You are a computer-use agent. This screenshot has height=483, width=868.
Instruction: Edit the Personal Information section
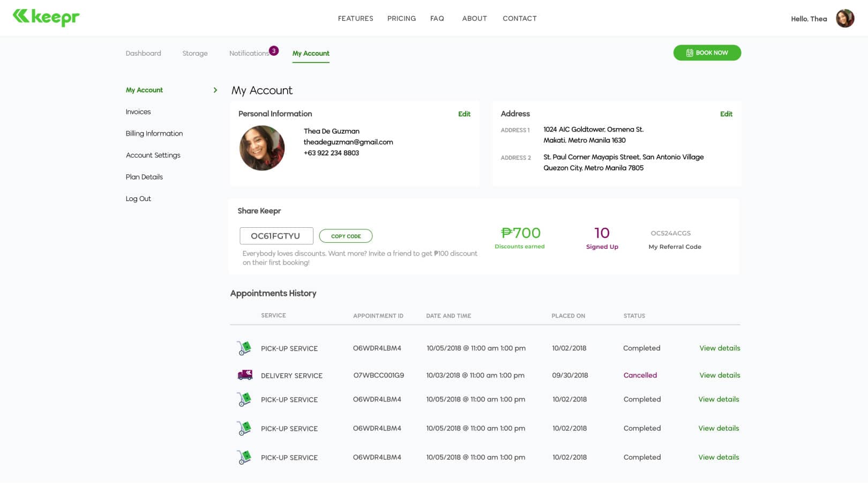(x=464, y=114)
